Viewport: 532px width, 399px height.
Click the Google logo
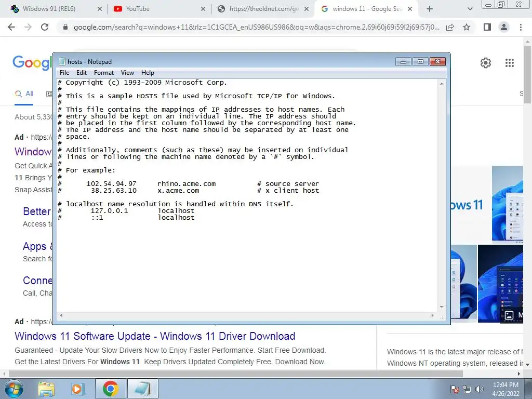[x=32, y=63]
